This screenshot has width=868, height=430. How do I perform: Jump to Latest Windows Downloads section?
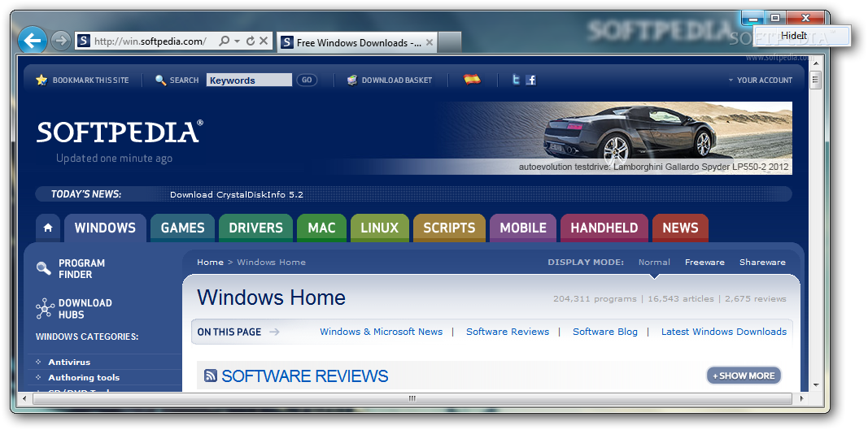pos(724,332)
